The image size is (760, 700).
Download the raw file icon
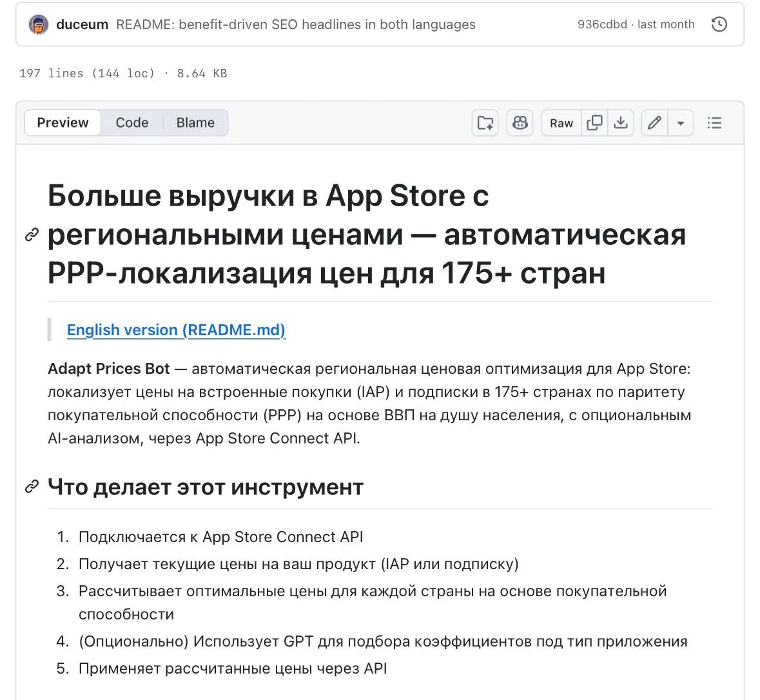click(x=620, y=122)
